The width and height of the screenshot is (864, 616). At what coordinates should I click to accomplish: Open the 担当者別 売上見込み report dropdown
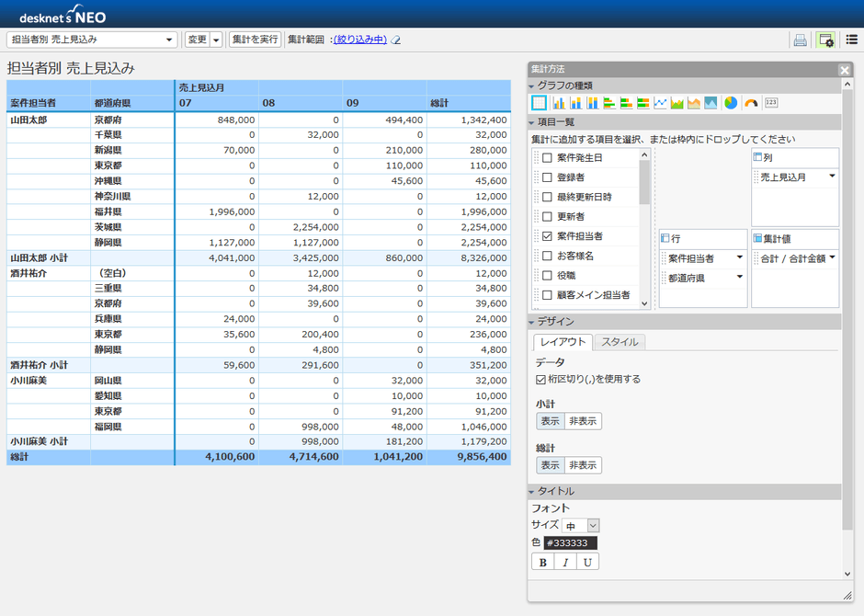(92, 40)
